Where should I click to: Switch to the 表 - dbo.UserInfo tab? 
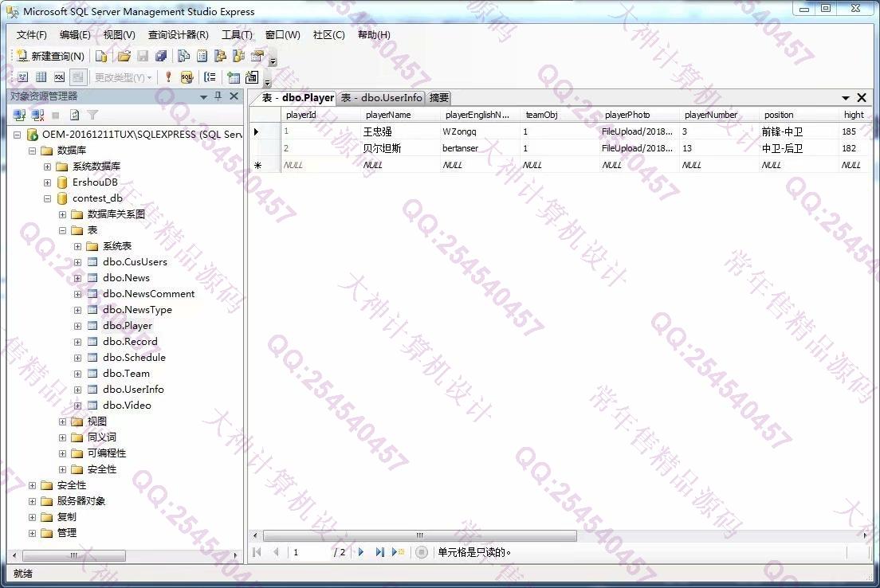pyautogui.click(x=382, y=98)
